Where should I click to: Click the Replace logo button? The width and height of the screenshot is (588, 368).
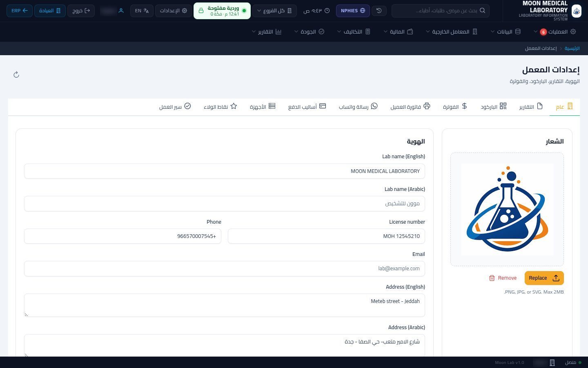point(544,278)
